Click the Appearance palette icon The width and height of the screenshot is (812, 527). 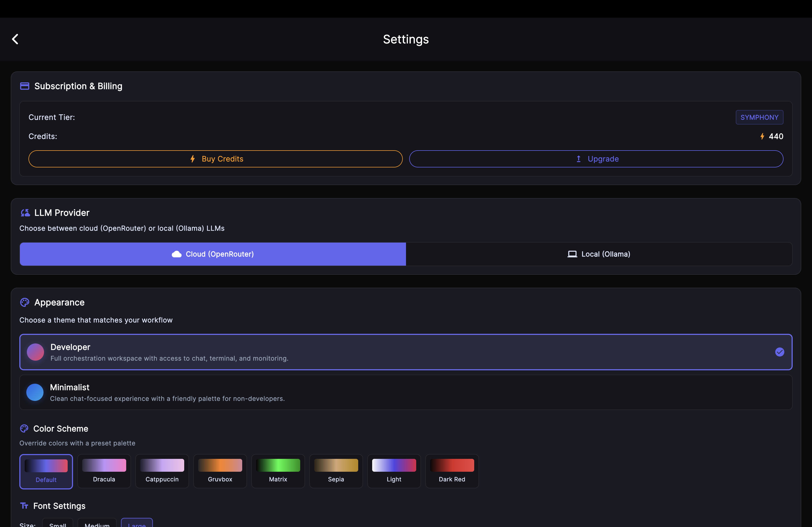click(24, 302)
